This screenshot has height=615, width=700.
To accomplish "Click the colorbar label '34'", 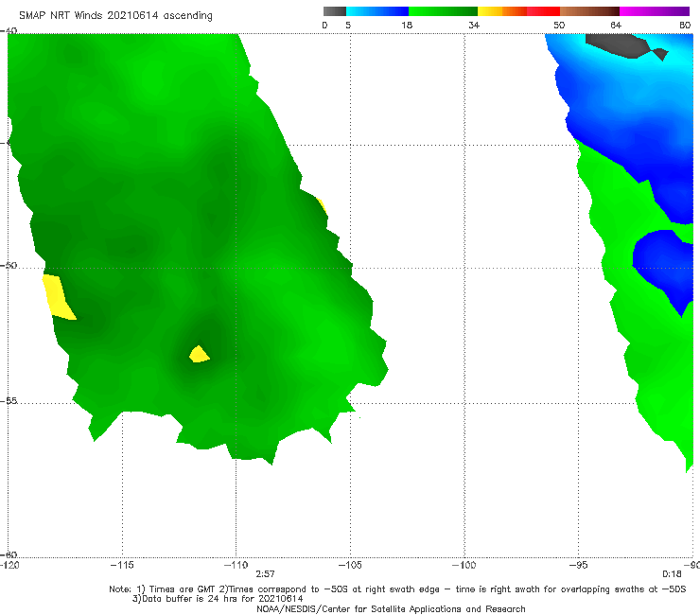I will coord(474,25).
